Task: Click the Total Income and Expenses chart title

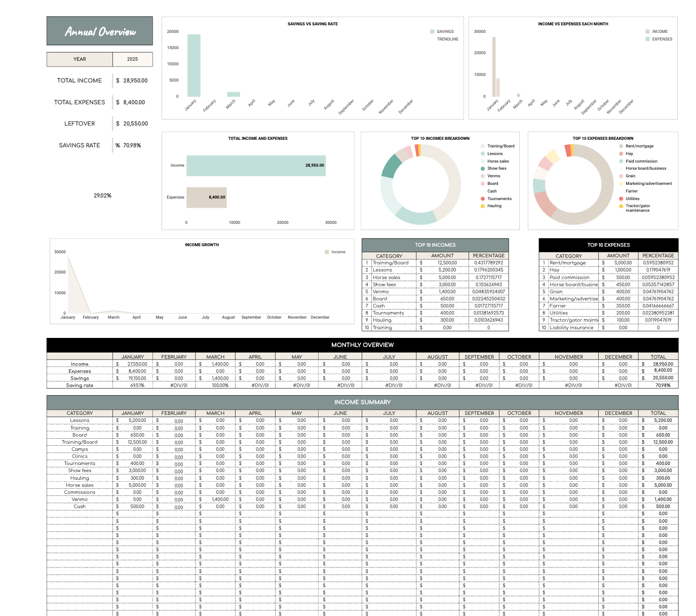Action: 258,138
